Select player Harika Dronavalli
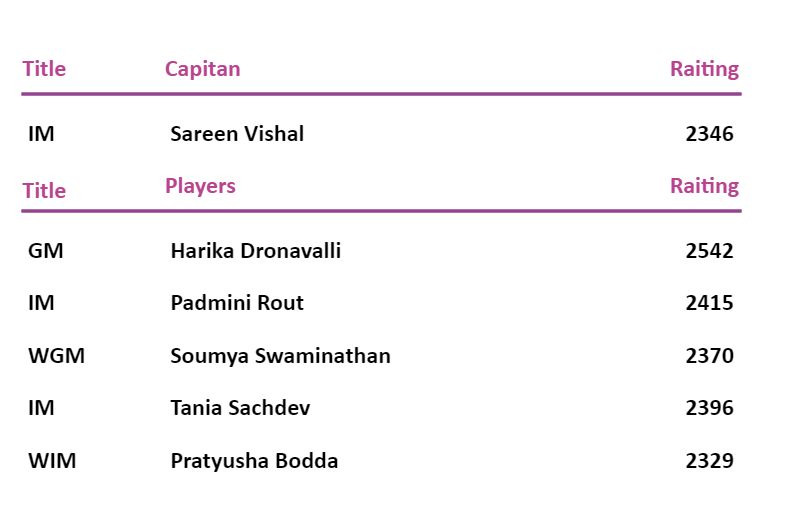This screenshot has height=507, width=785. pyautogui.click(x=255, y=251)
